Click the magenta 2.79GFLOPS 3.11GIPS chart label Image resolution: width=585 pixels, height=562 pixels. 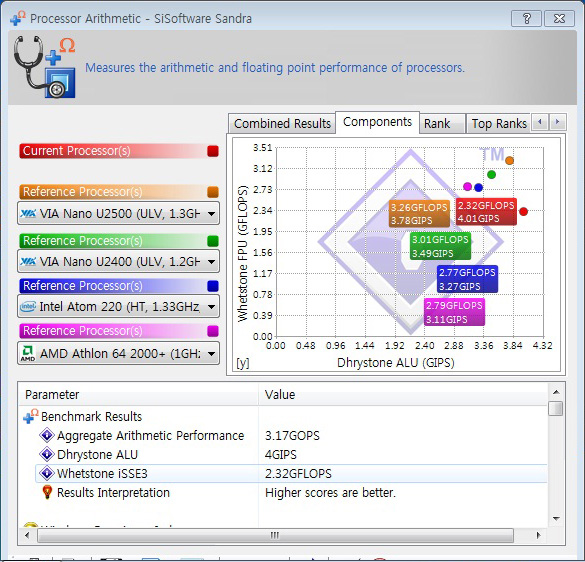pyautogui.click(x=454, y=312)
